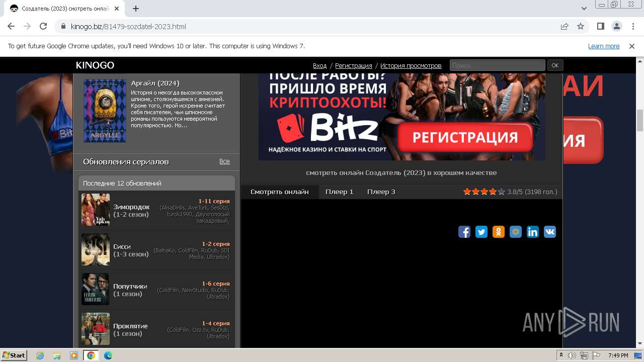Open tab search dropdown

pyautogui.click(x=584, y=9)
